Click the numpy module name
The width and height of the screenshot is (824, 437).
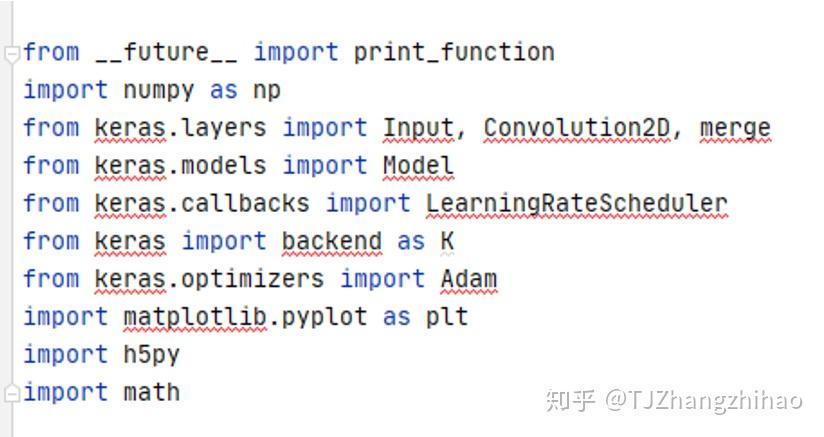tap(159, 91)
